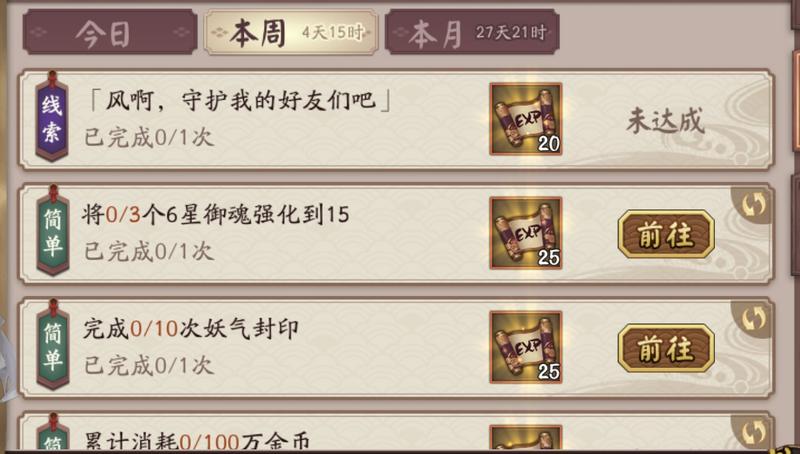Open the 风啊，守护我的好友们吧 clue task
The height and width of the screenshot is (454, 800).
(396, 119)
